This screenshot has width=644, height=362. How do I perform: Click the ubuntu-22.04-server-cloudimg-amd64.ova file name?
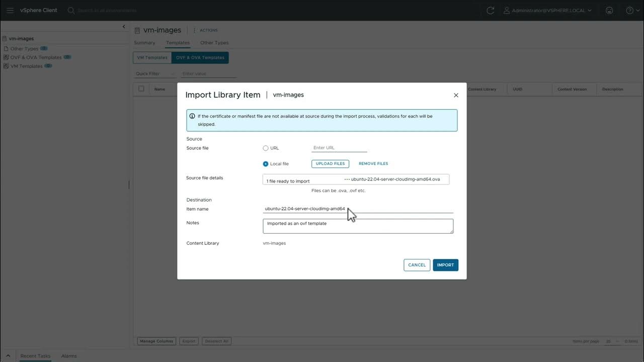pos(395,179)
